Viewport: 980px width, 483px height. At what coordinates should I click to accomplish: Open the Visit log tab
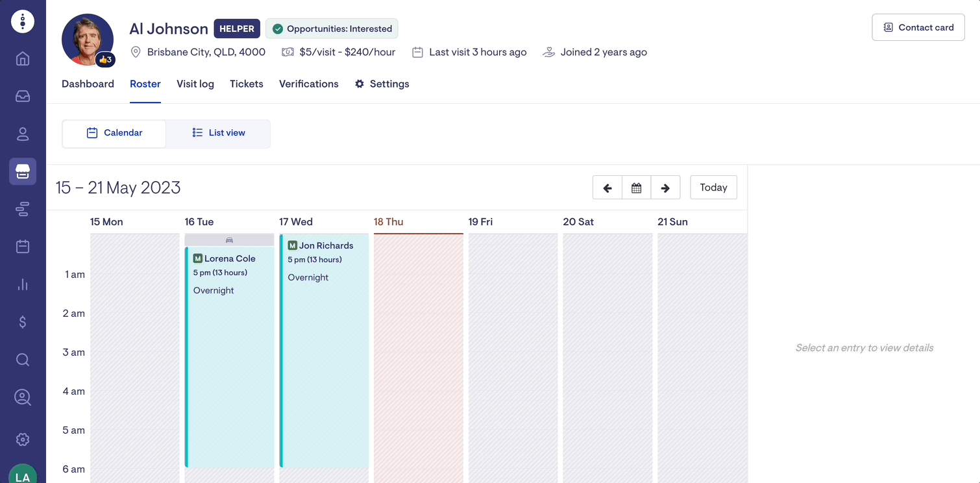[x=195, y=84]
